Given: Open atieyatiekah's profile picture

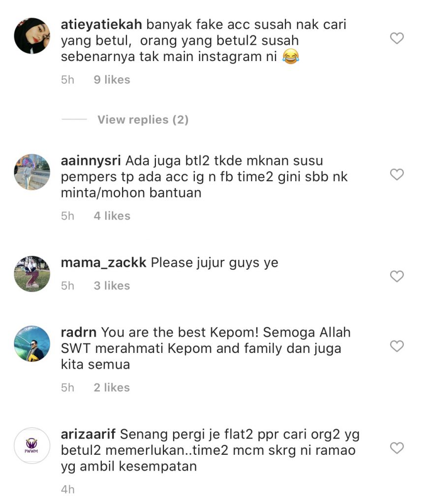Looking at the screenshot, I should coord(32,35).
